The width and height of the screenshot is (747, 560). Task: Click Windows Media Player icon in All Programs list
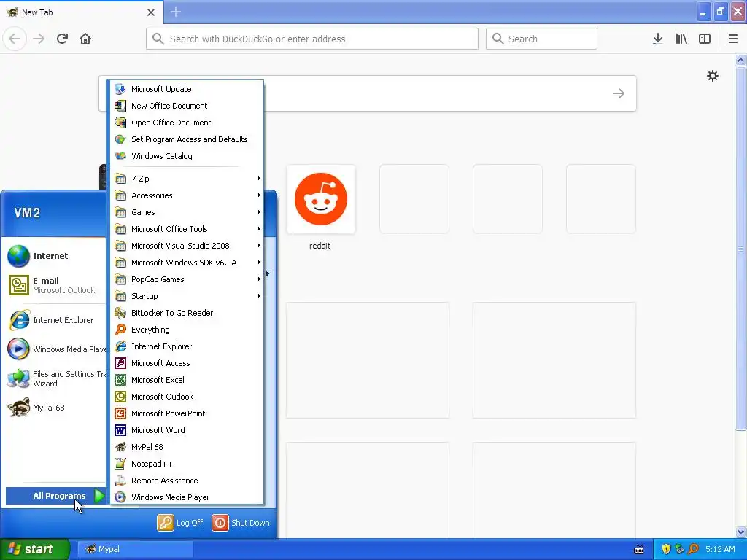tap(120, 497)
